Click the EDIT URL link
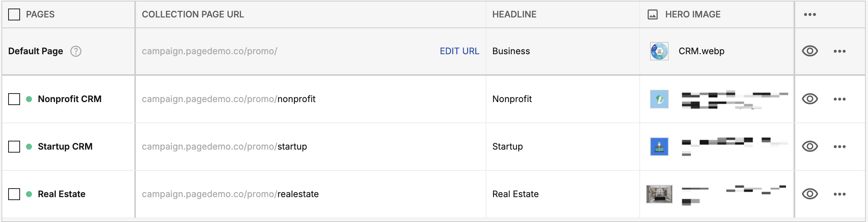The image size is (868, 222). coord(459,51)
